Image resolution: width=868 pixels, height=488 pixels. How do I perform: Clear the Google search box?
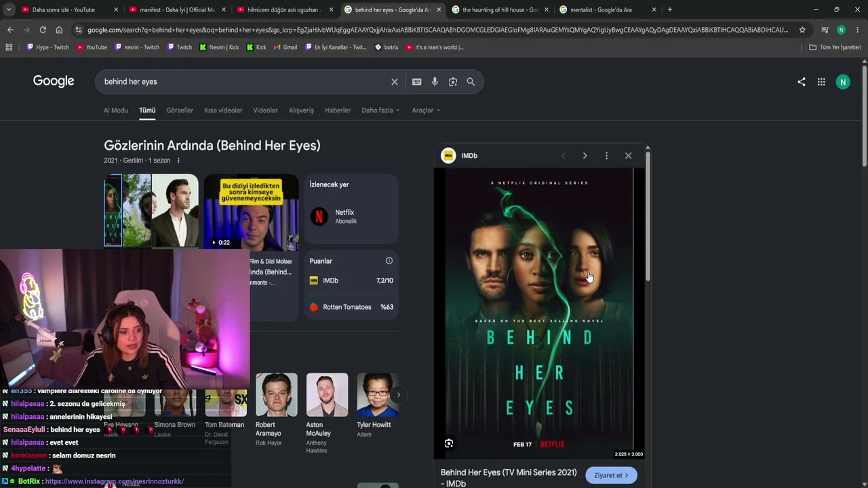(x=395, y=82)
